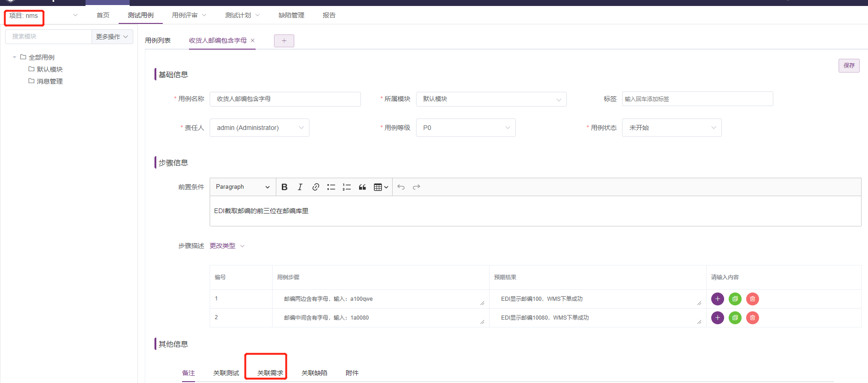Open the 用例等级 dropdown

pyautogui.click(x=466, y=128)
